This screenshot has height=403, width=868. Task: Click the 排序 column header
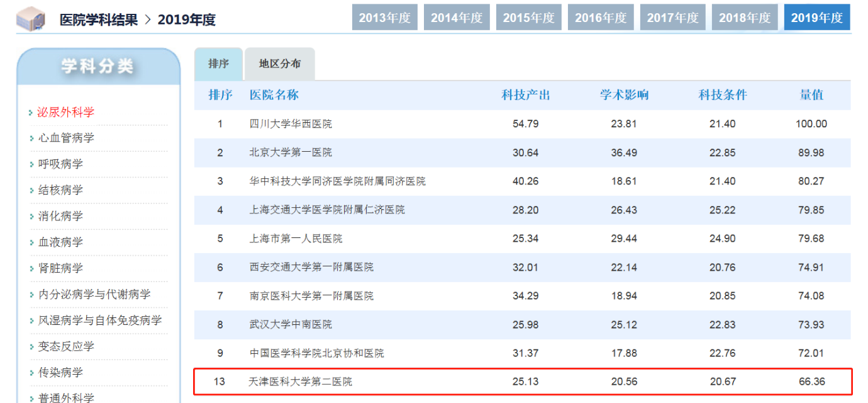pos(220,95)
